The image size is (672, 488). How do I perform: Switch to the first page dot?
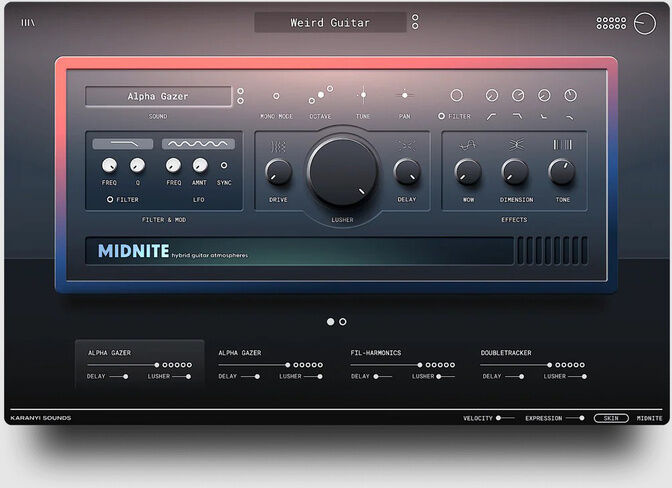(x=330, y=321)
